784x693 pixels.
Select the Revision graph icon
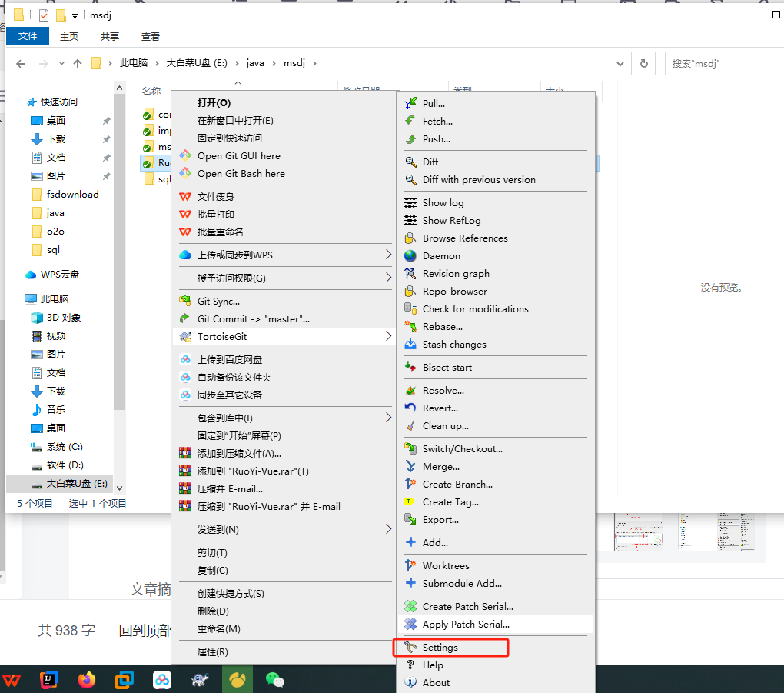tap(410, 273)
